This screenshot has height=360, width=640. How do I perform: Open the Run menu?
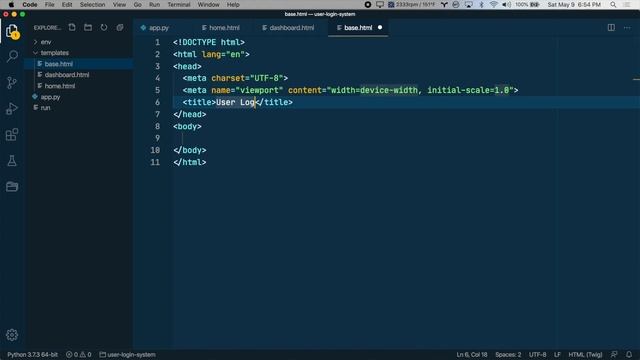click(154, 4)
